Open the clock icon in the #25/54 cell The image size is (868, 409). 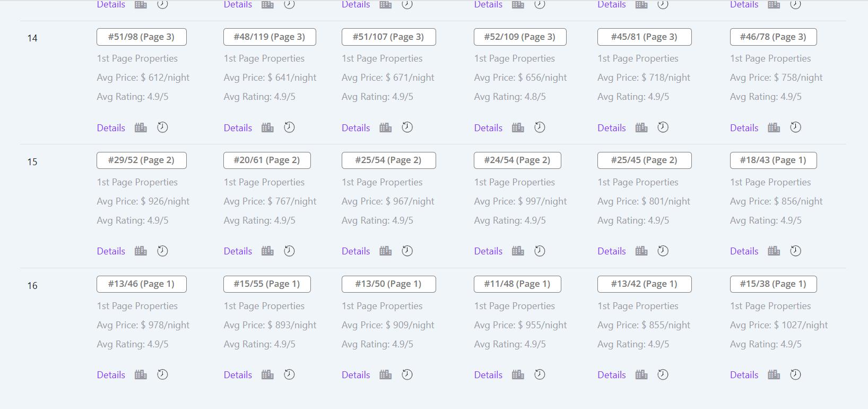407,251
